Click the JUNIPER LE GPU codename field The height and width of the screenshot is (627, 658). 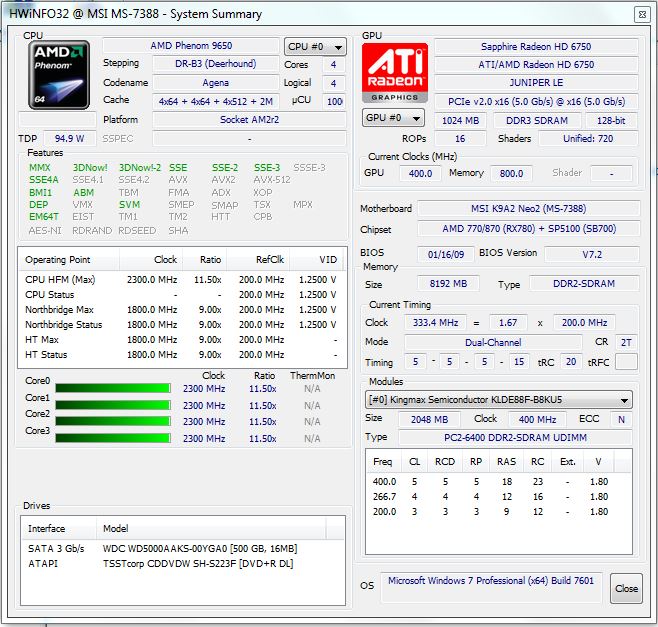(x=536, y=83)
